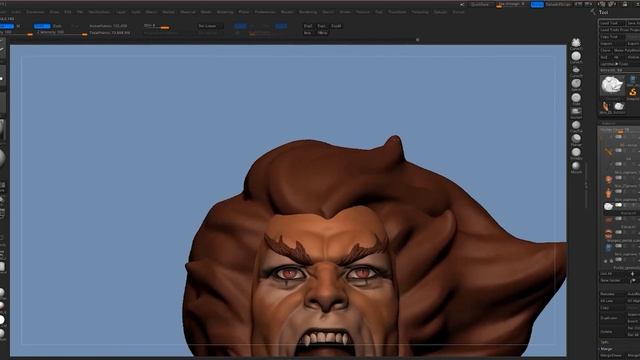Click the New Folder button
The height and width of the screenshot is (360, 640).
tap(613, 281)
